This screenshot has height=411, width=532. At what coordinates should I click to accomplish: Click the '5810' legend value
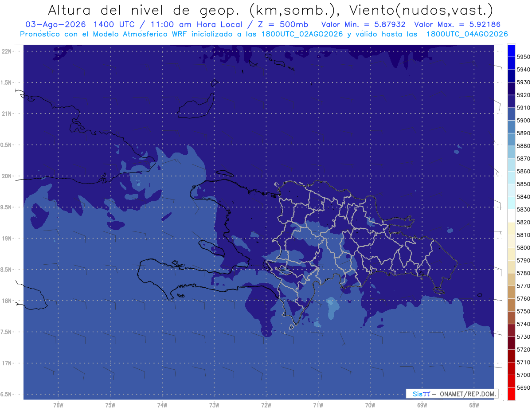524,235
